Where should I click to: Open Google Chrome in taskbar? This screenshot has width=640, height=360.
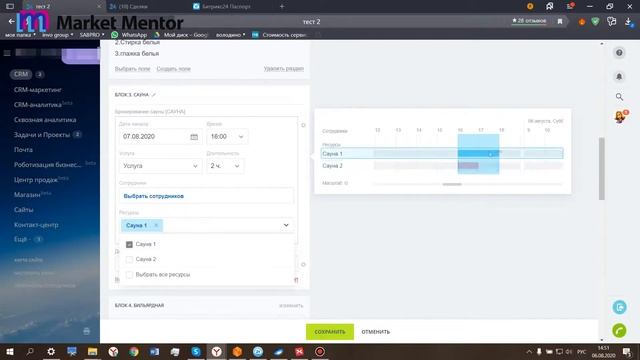[134, 351]
